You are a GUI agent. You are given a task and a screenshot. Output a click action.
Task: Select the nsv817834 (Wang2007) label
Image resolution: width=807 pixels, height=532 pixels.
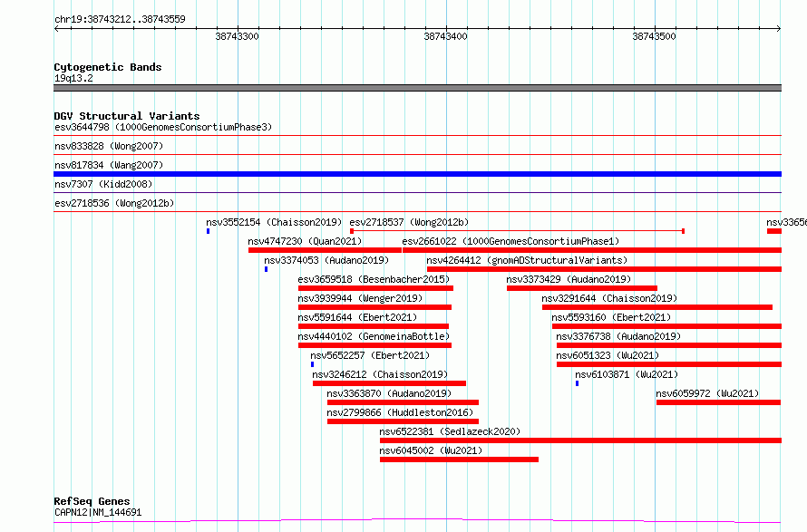pyautogui.click(x=109, y=165)
